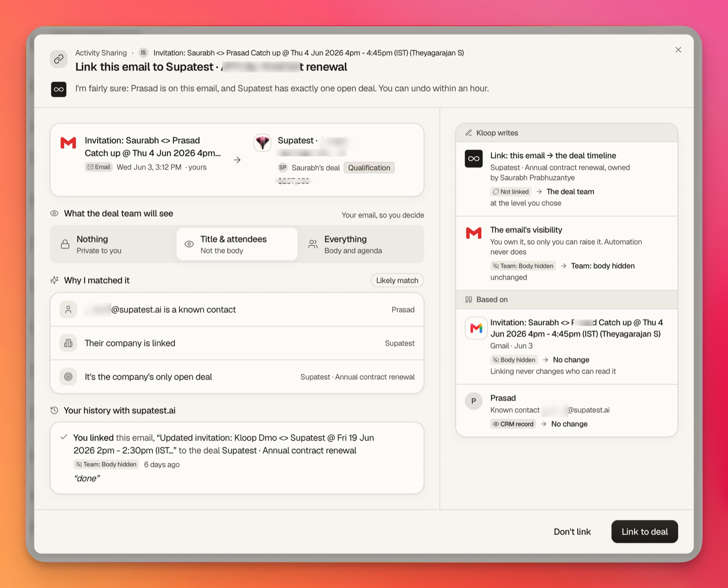728x588 pixels.
Task: Click the Likely match badge
Action: [397, 280]
